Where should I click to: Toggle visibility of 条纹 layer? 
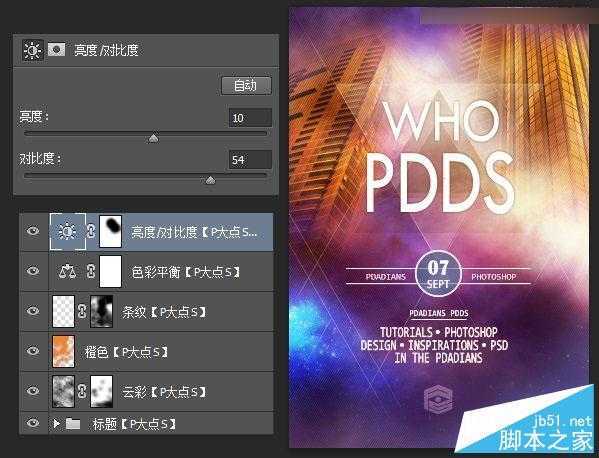click(x=33, y=311)
